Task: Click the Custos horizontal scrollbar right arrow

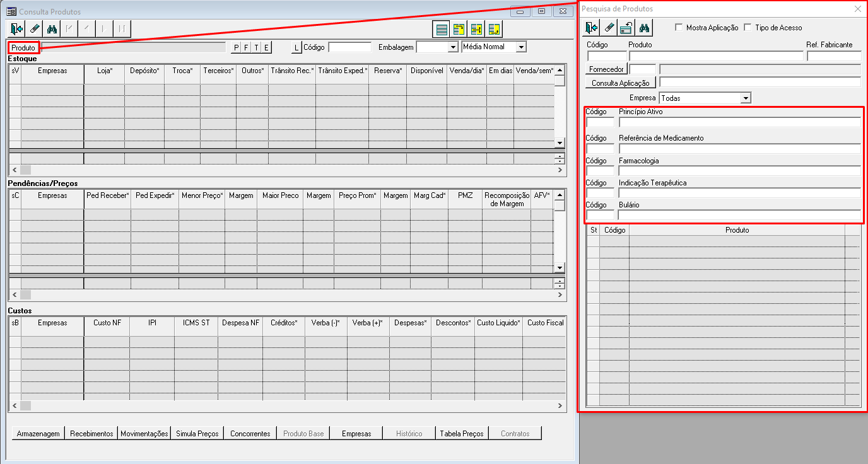Action: pyautogui.click(x=560, y=405)
